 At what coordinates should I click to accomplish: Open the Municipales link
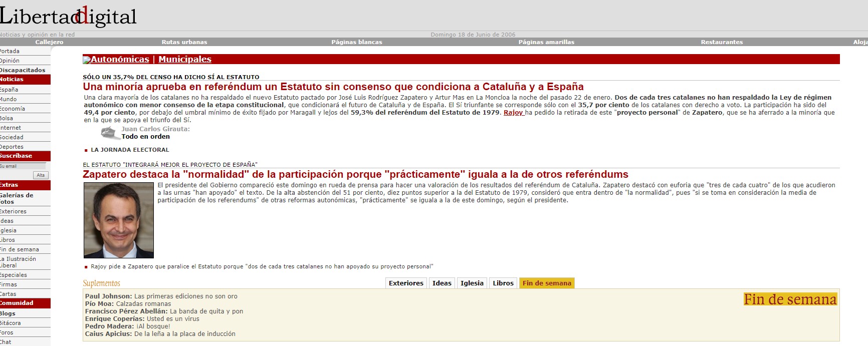tap(185, 59)
